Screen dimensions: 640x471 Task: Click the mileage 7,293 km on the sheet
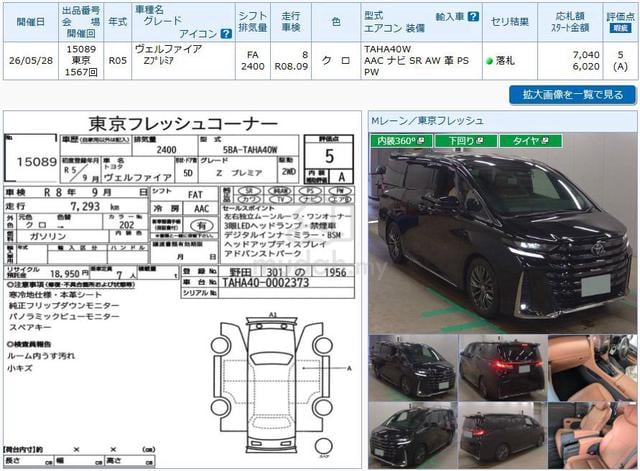point(95,207)
